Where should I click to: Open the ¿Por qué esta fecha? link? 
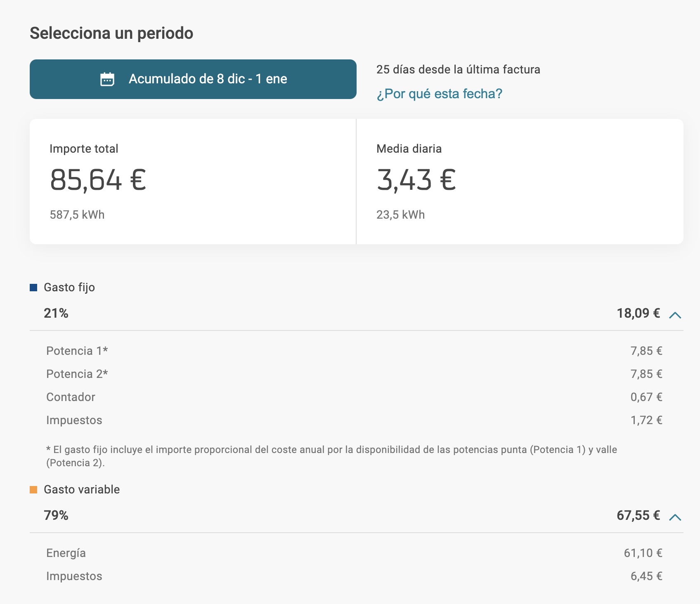pos(439,94)
